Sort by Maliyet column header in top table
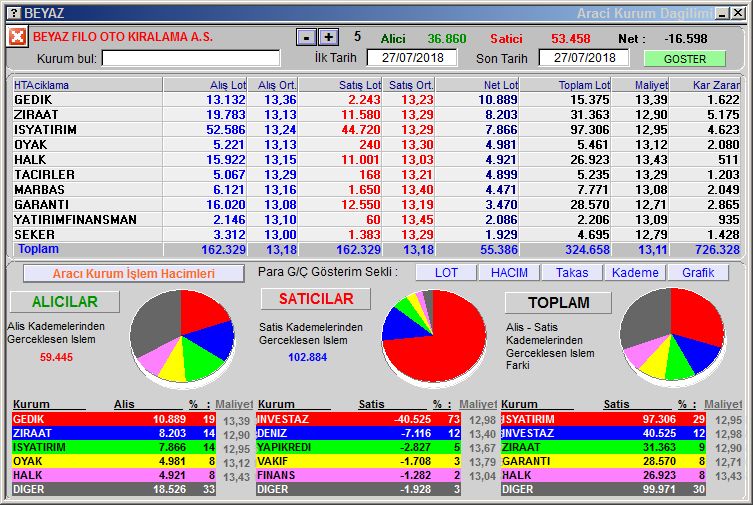 640,85
